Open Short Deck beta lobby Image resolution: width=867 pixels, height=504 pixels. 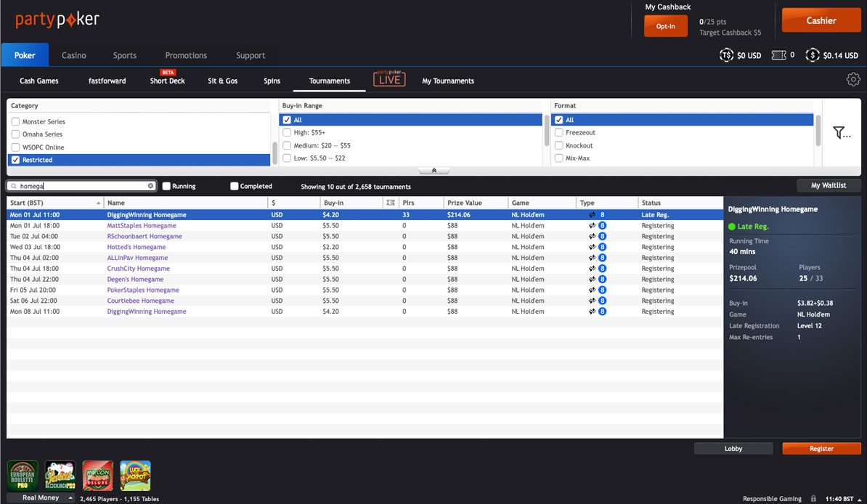point(167,81)
